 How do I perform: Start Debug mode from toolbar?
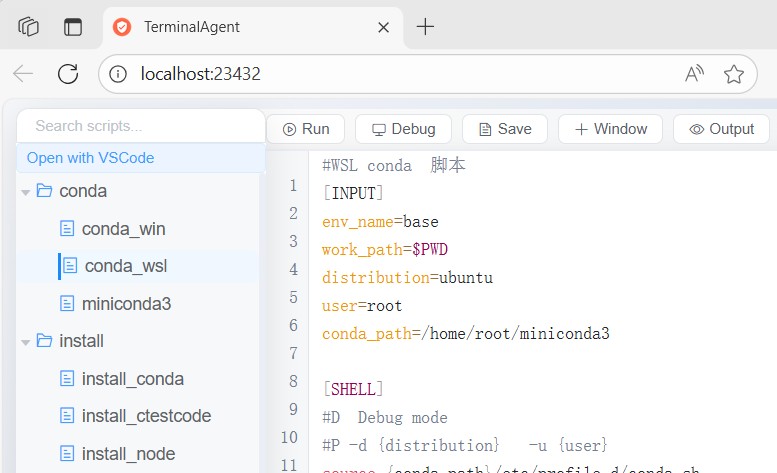pyautogui.click(x=403, y=129)
